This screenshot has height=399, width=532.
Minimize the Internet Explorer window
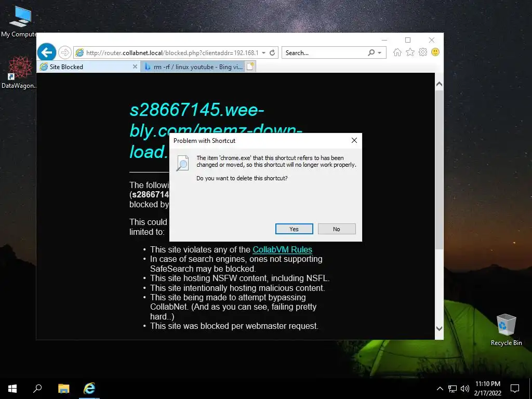click(384, 40)
